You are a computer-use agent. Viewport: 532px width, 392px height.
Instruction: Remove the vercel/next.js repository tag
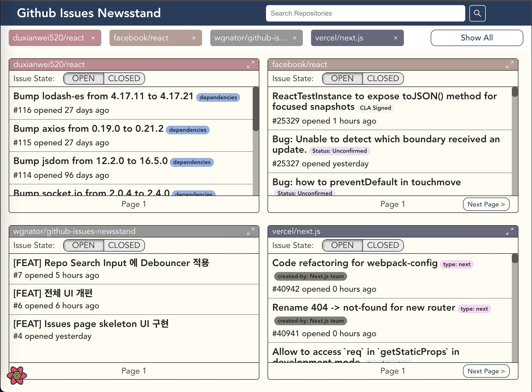(x=395, y=38)
